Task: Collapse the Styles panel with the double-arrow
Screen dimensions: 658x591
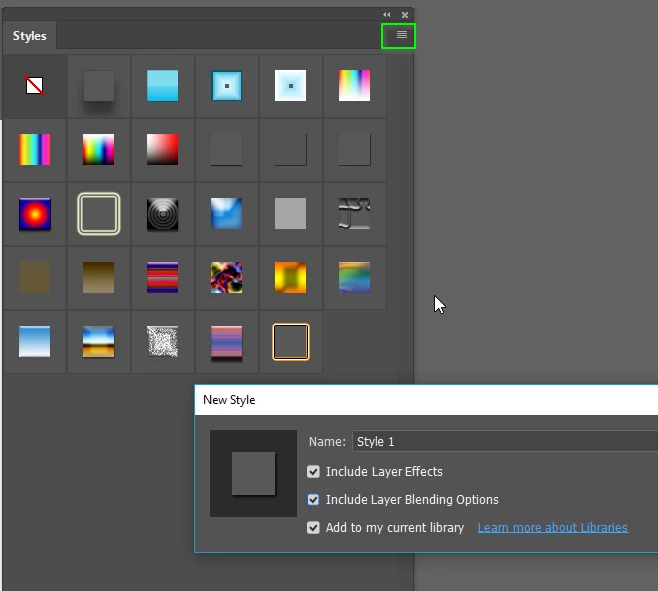Action: point(386,15)
